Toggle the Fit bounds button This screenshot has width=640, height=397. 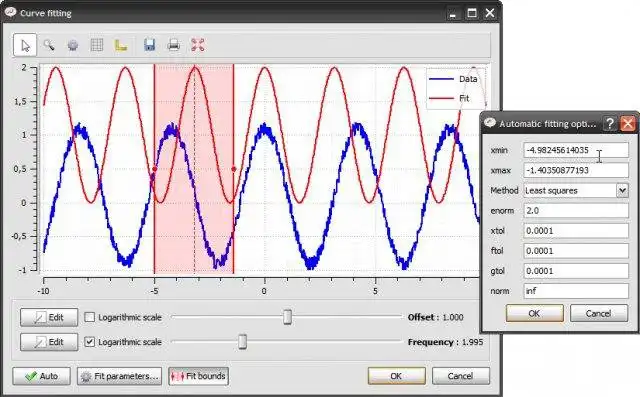(x=198, y=376)
